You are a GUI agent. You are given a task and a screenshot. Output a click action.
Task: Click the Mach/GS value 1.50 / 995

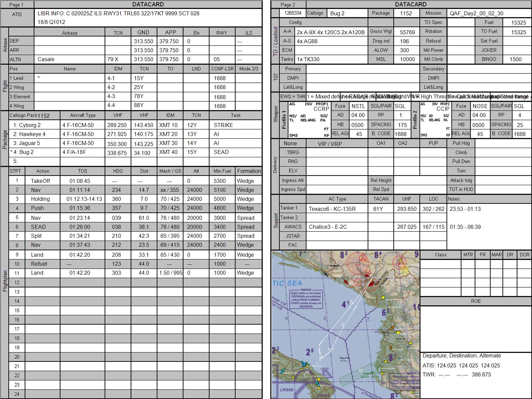tap(171, 273)
